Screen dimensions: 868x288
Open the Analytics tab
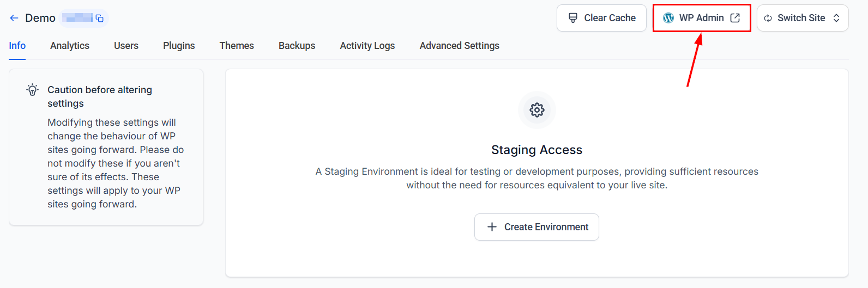[70, 46]
